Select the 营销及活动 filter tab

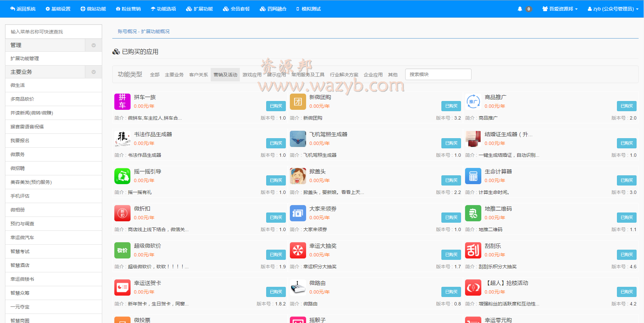[225, 75]
